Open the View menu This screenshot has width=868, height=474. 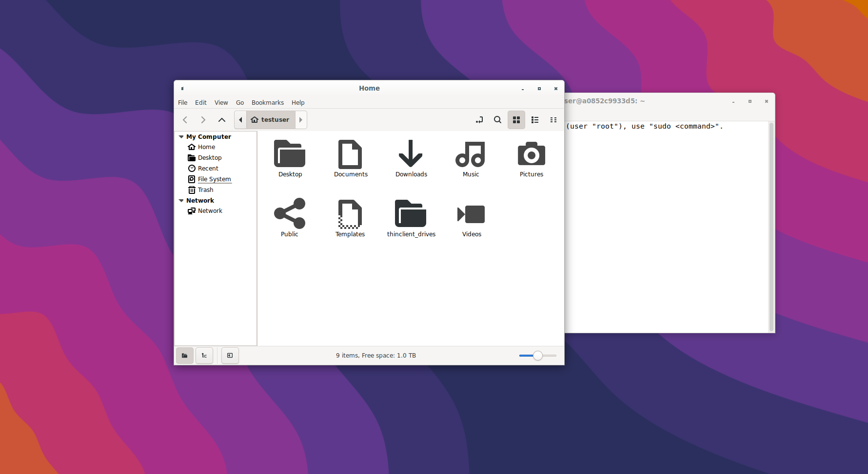point(221,103)
